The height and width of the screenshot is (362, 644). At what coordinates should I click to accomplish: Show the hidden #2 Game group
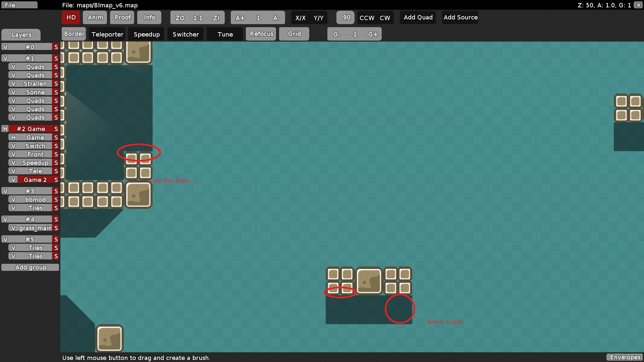(x=5, y=129)
